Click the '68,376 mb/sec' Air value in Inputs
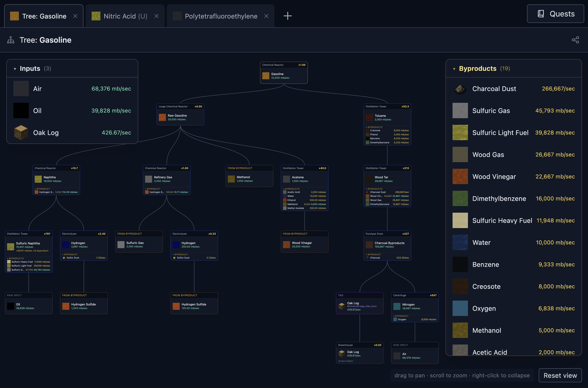588x388 pixels. point(111,89)
